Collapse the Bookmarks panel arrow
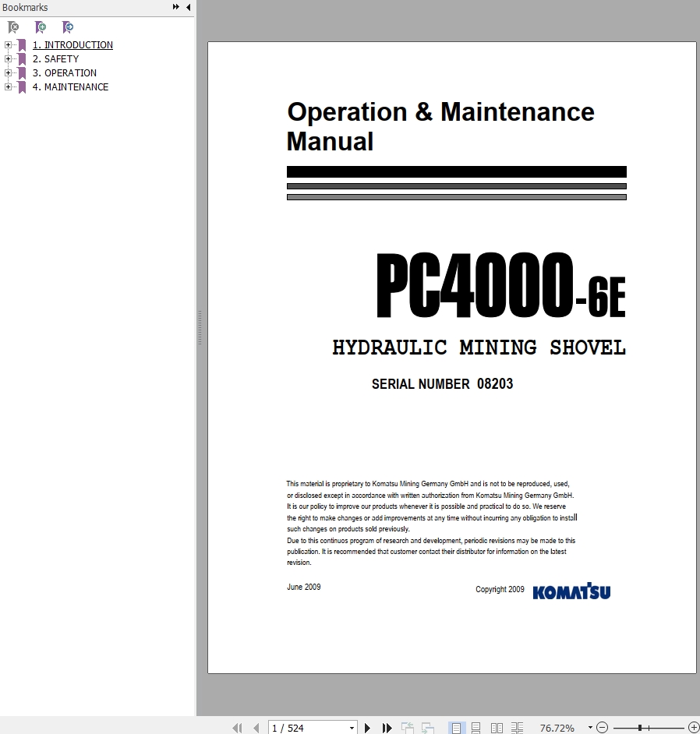 point(188,7)
